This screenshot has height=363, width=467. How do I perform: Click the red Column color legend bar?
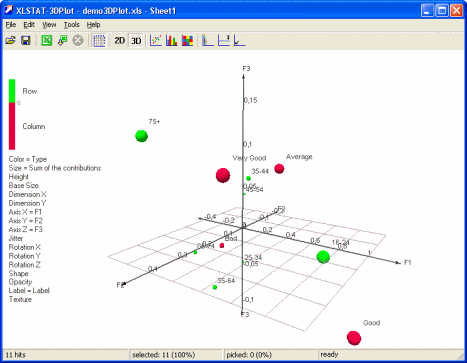pyautogui.click(x=12, y=126)
